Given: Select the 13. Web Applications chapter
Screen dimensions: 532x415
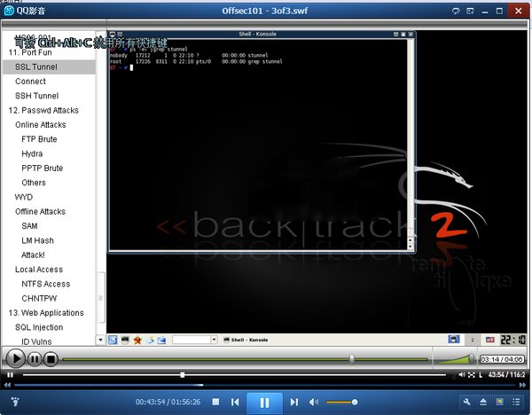Looking at the screenshot, I should pyautogui.click(x=46, y=313).
